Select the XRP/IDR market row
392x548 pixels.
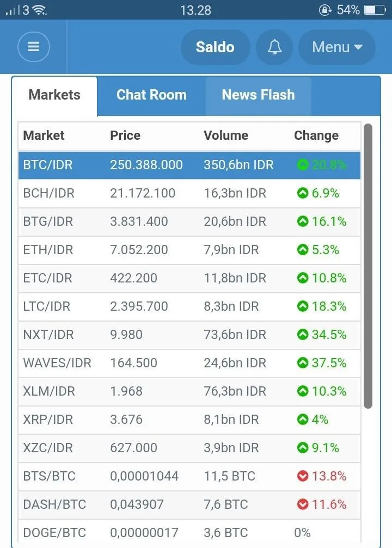(189, 420)
